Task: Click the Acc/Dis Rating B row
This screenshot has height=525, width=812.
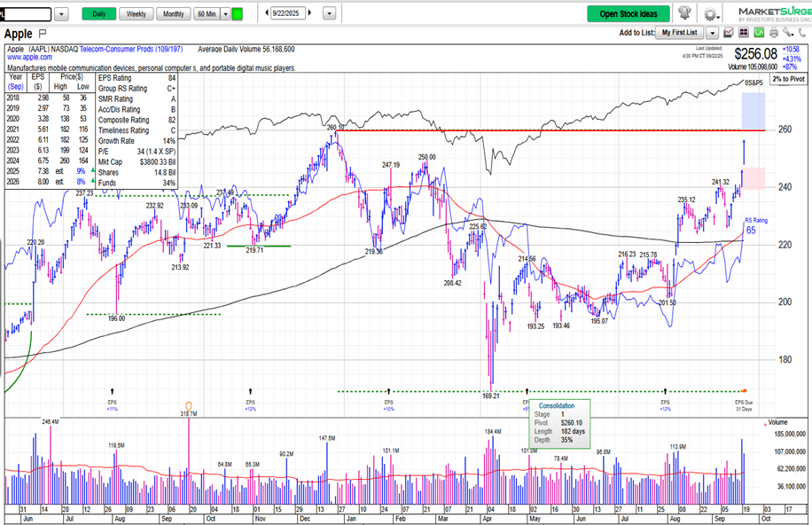Action: 137,109
